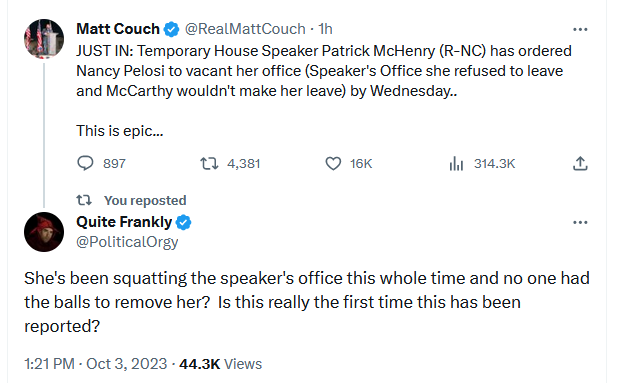The height and width of the screenshot is (383, 617).
Task: Click Quite Frankly's blue verified badge
Action: pos(183,222)
